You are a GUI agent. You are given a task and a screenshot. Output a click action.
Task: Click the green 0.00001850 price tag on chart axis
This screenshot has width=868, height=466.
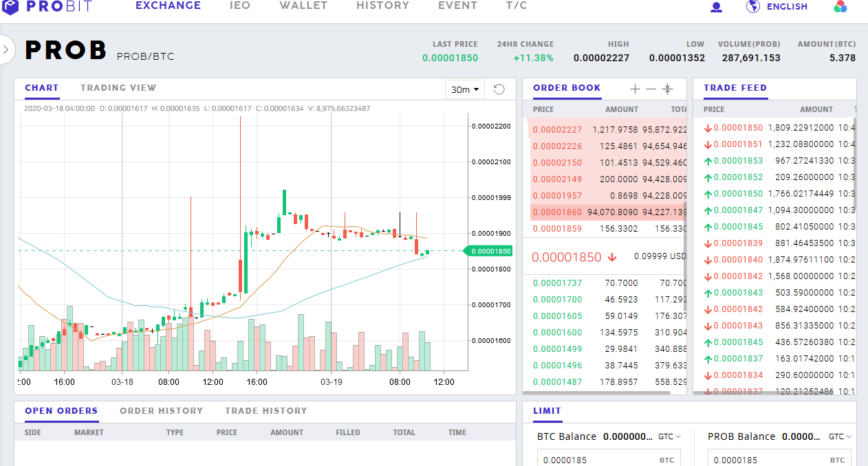pos(489,251)
